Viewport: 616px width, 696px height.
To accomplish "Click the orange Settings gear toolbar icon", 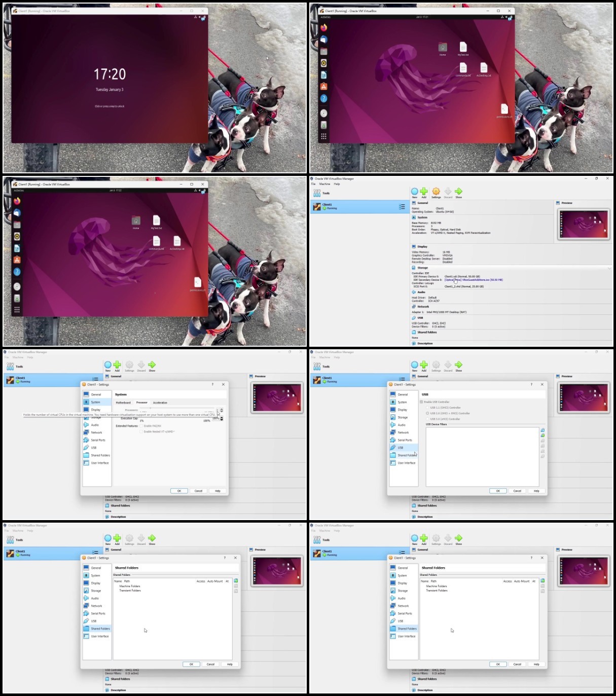I will tap(436, 192).
